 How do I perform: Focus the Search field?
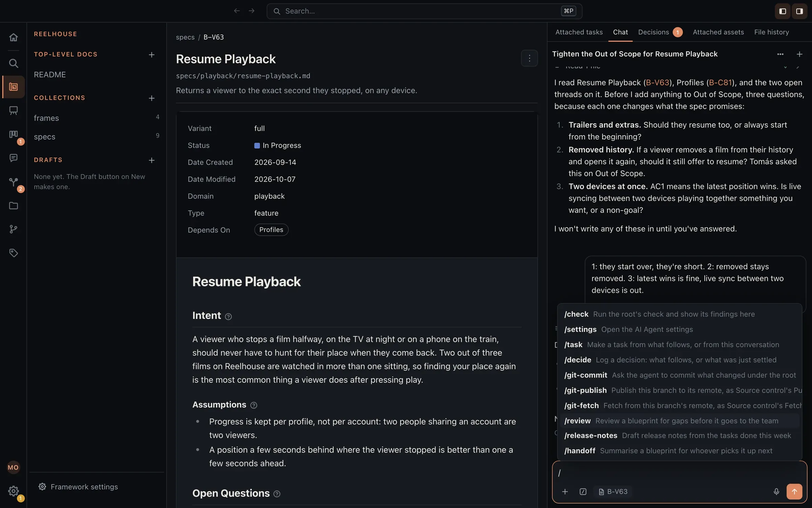(424, 11)
